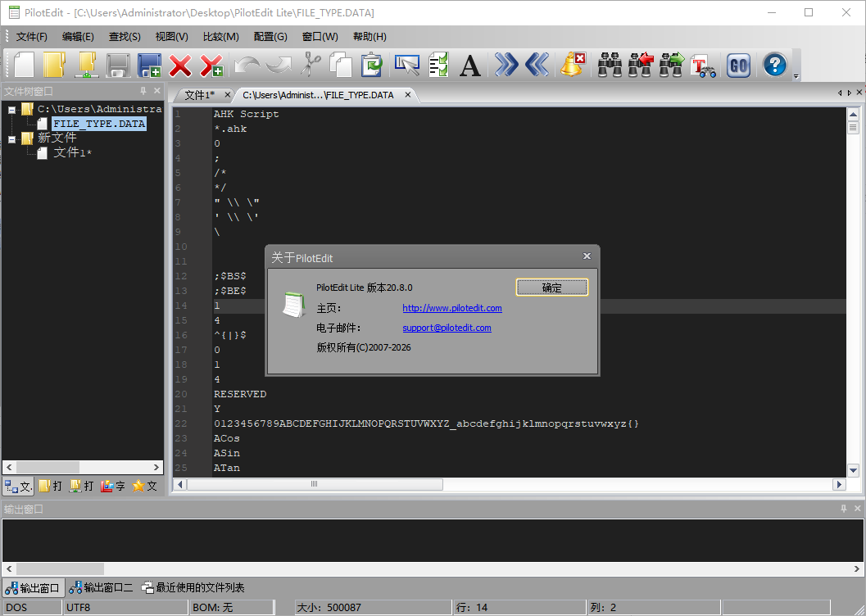Click the Redo curved arrow icon
Image resolution: width=866 pixels, height=616 pixels.
pos(279,66)
